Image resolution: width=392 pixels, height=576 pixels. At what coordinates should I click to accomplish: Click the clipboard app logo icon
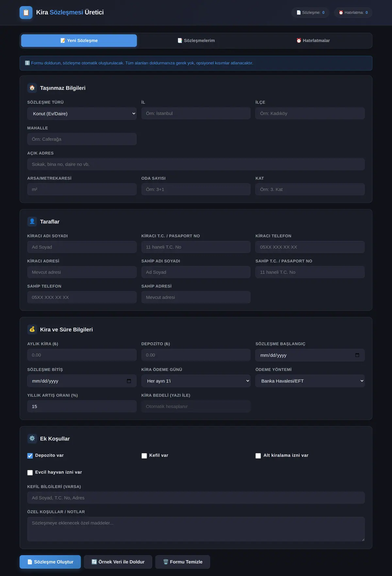(26, 12)
